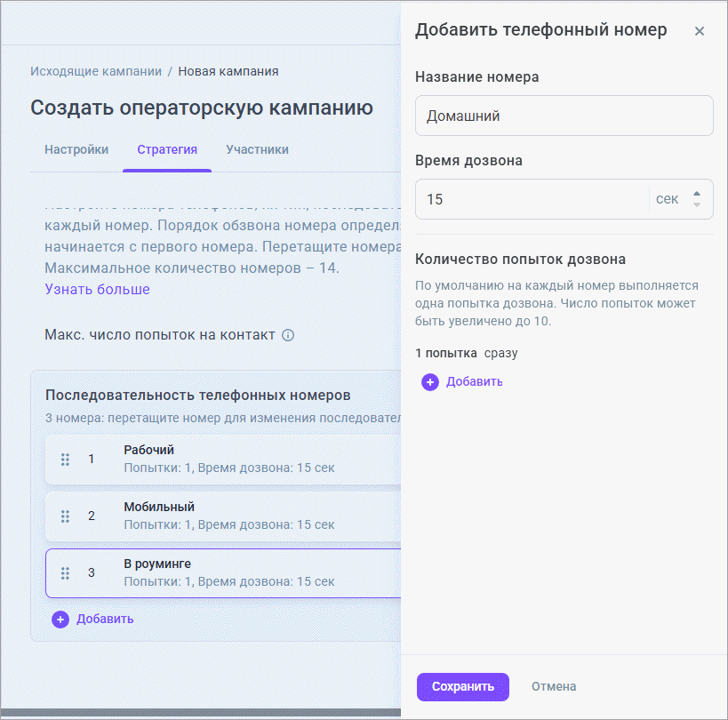Viewport: 728px width, 720px height.
Task: Close the add phone number panel
Action: (x=700, y=31)
